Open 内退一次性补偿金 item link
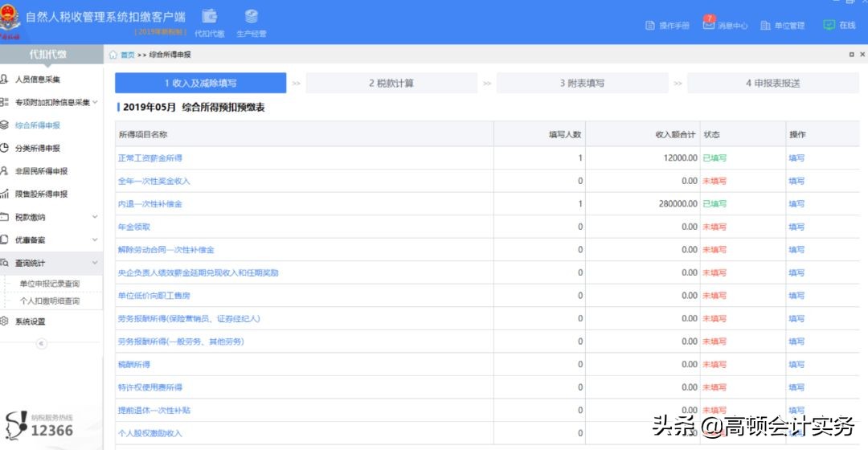Viewport: 868px width, 450px height. point(150,203)
